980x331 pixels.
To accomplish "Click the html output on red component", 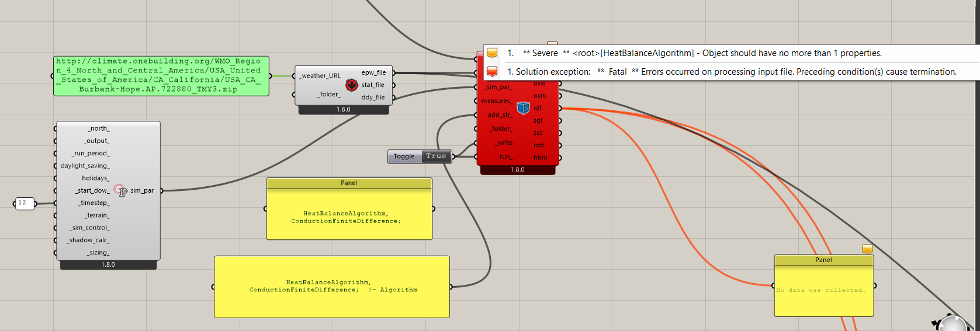I will coord(541,158).
